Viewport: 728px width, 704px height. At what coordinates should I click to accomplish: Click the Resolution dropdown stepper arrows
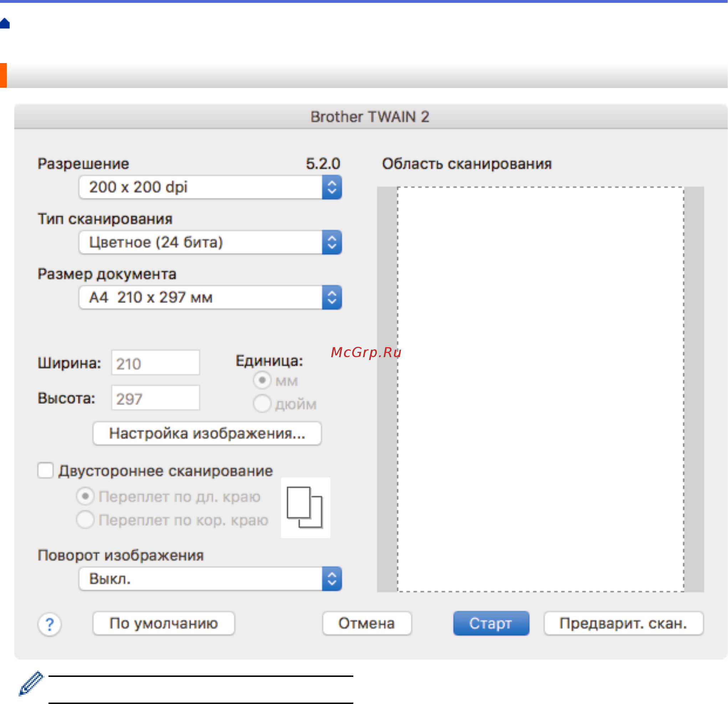332,187
